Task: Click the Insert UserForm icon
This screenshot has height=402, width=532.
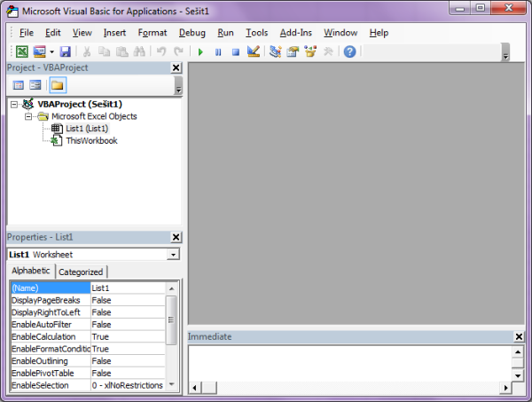Action: tap(39, 51)
